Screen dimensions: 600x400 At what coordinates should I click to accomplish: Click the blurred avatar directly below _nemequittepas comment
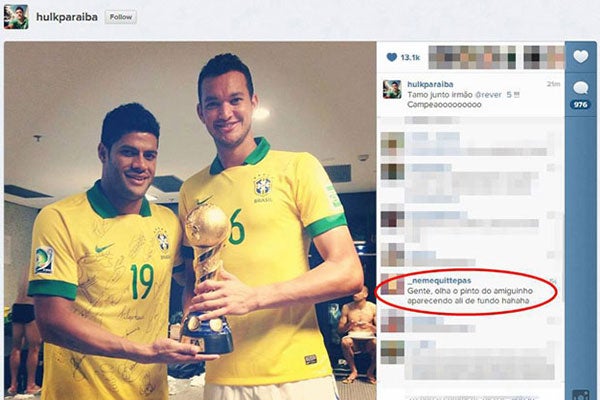(392, 321)
